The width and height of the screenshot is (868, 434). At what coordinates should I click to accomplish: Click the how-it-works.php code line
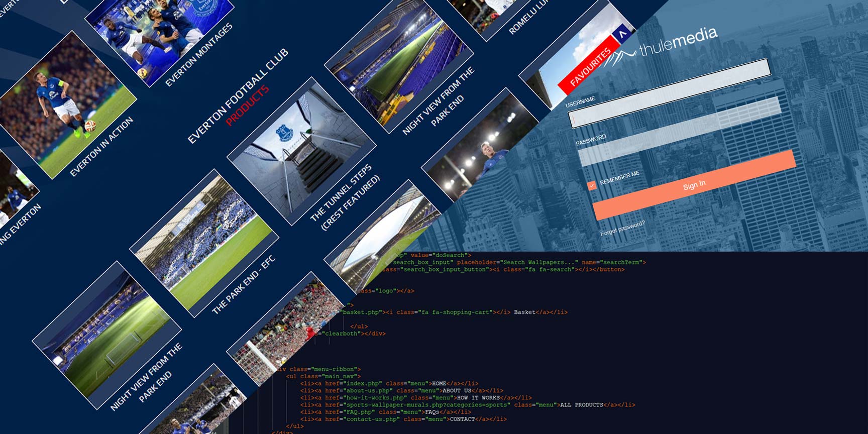point(416,397)
